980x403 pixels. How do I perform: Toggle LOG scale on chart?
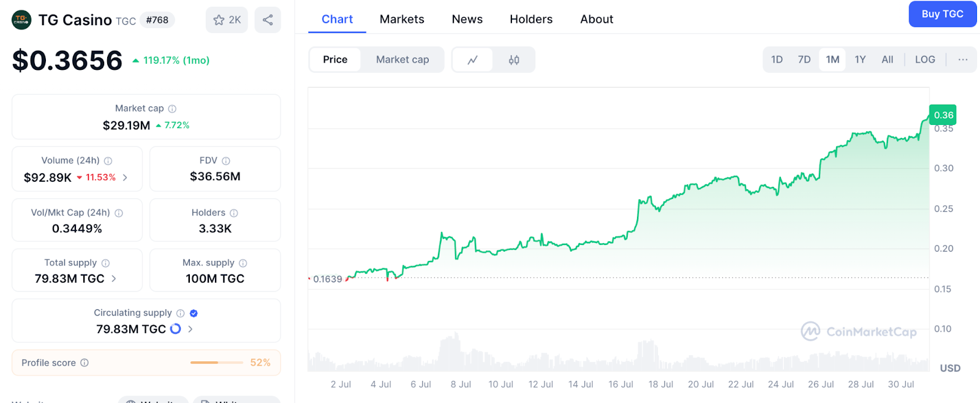[925, 60]
